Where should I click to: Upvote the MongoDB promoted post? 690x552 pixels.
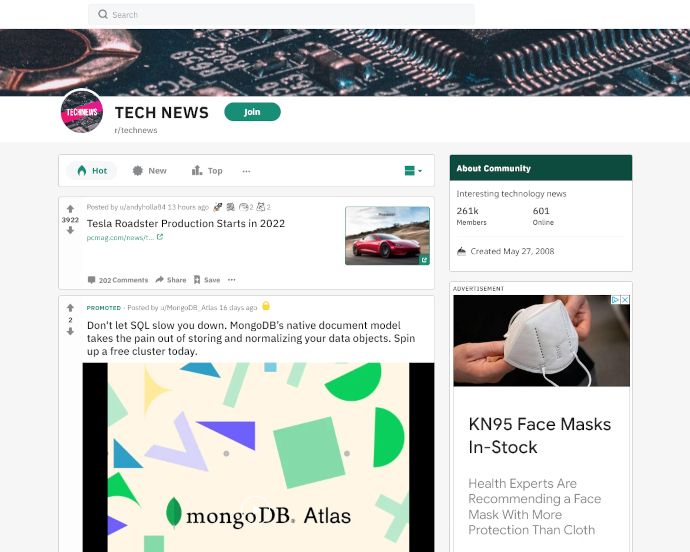70,308
